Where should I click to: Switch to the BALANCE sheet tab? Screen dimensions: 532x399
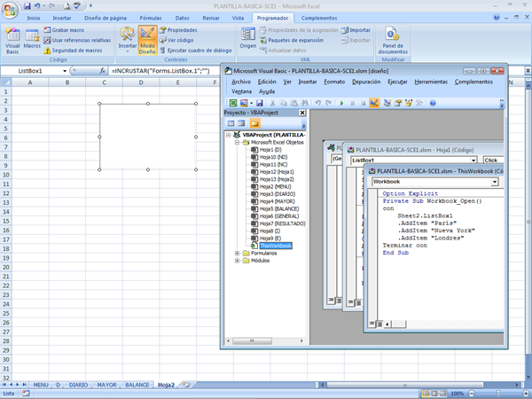[137, 385]
